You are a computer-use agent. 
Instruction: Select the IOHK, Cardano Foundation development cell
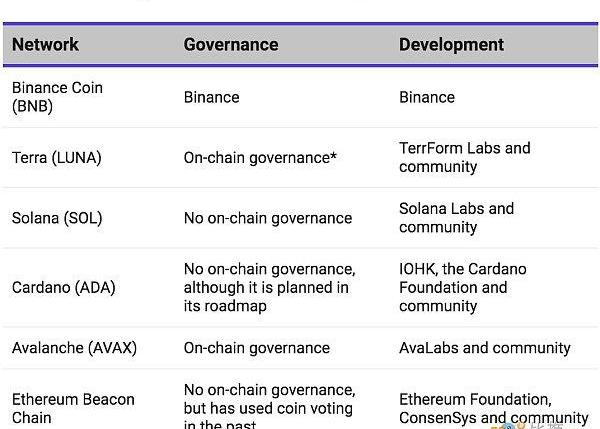pyautogui.click(x=462, y=288)
